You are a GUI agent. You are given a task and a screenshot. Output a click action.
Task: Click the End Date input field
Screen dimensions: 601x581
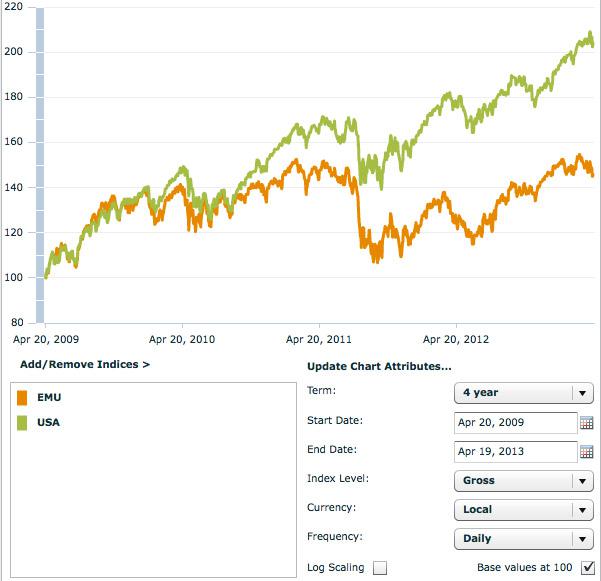[x=515, y=452]
